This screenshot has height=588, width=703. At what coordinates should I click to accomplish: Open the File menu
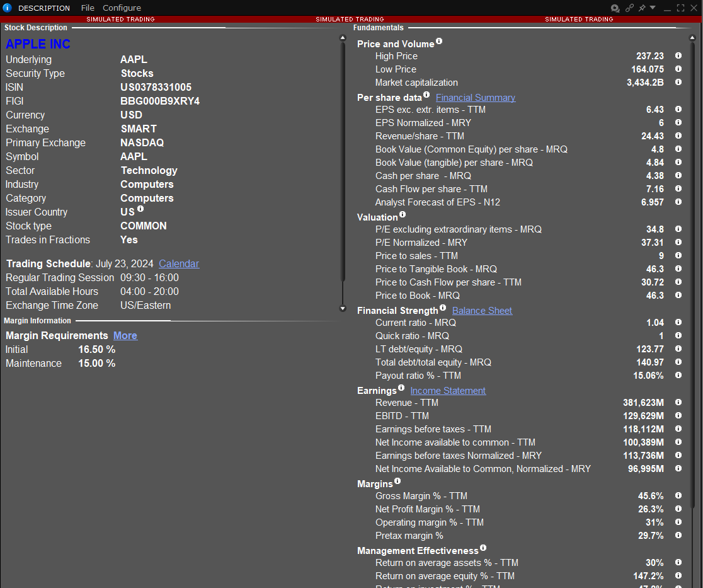(x=88, y=8)
